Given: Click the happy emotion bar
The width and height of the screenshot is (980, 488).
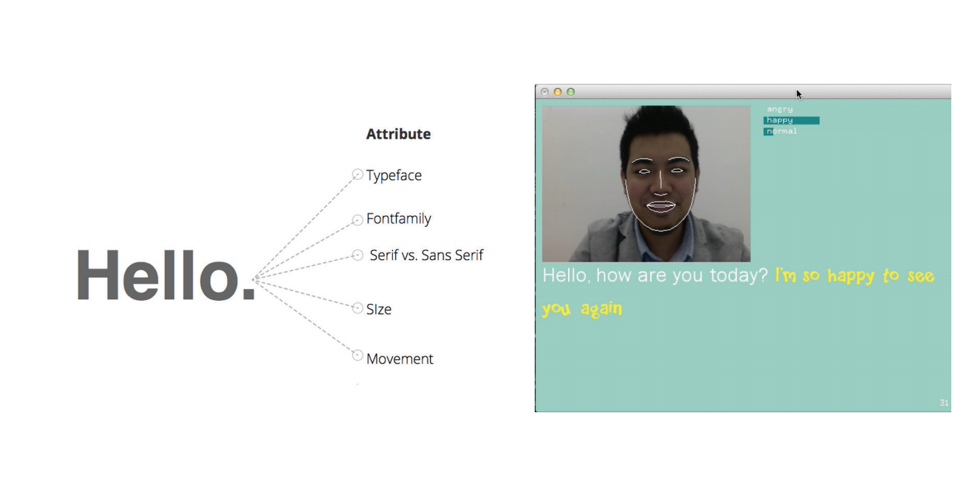Looking at the screenshot, I should point(791,120).
